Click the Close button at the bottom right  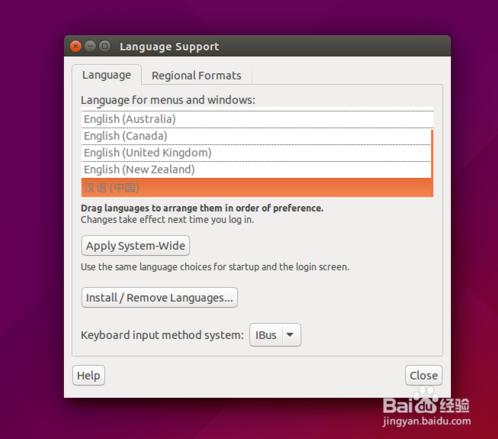[x=424, y=376]
